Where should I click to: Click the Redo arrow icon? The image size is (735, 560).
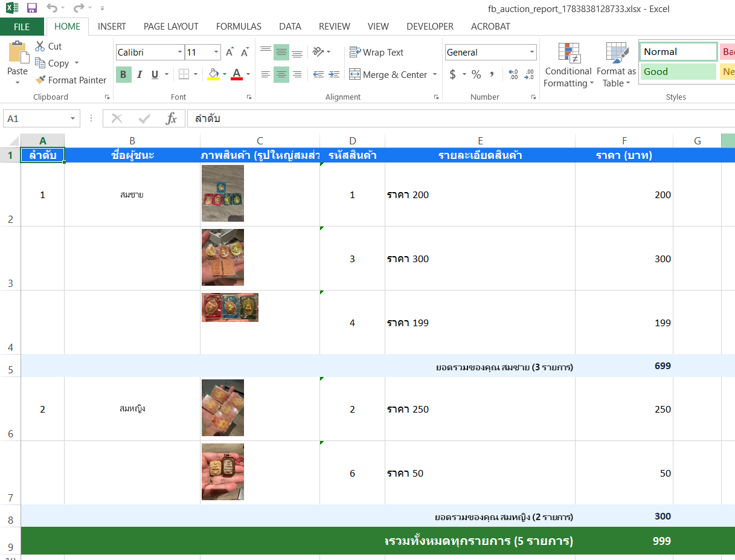coord(79,8)
